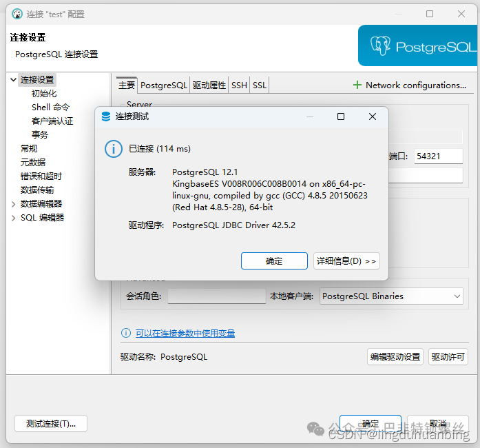480x448 pixels.
Task: Click the 取消 button
Action: pos(438,423)
